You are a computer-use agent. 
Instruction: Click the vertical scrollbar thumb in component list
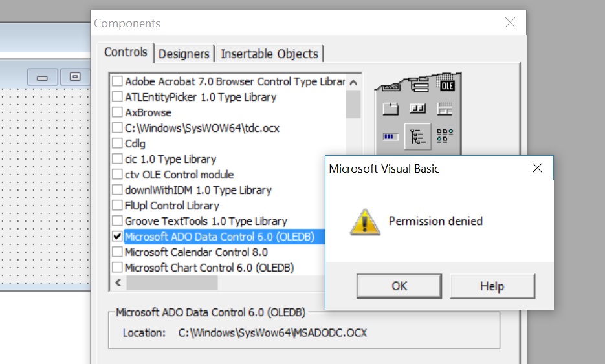click(x=353, y=104)
